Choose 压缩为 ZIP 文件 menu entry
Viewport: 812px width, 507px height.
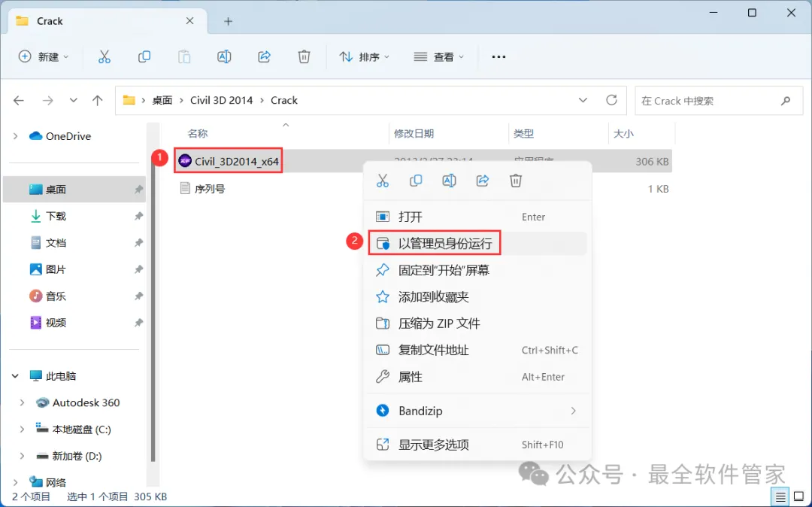pyautogui.click(x=477, y=323)
